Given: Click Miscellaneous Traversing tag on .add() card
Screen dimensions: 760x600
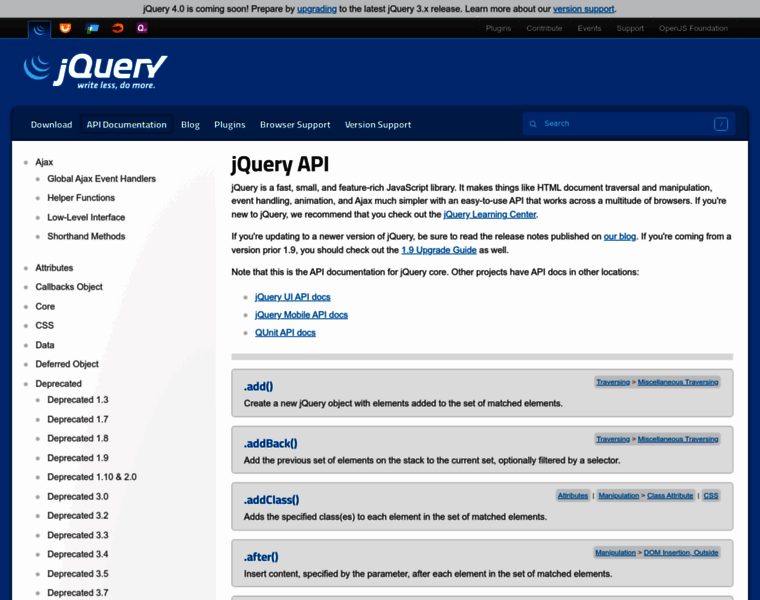Looking at the screenshot, I should pyautogui.click(x=678, y=382).
